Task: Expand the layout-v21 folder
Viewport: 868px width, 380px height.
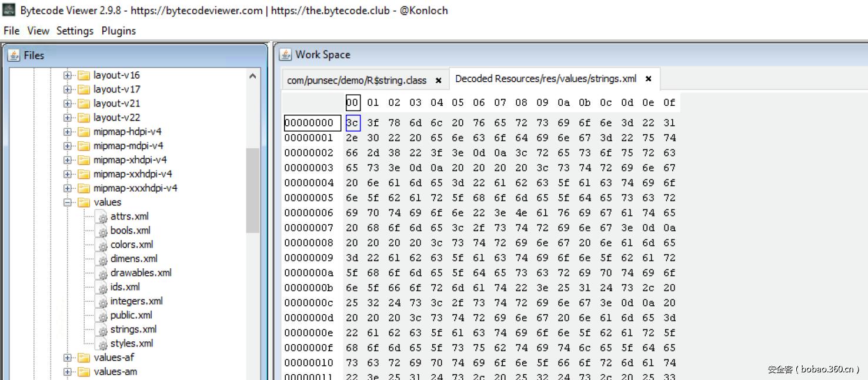Action: (68, 104)
